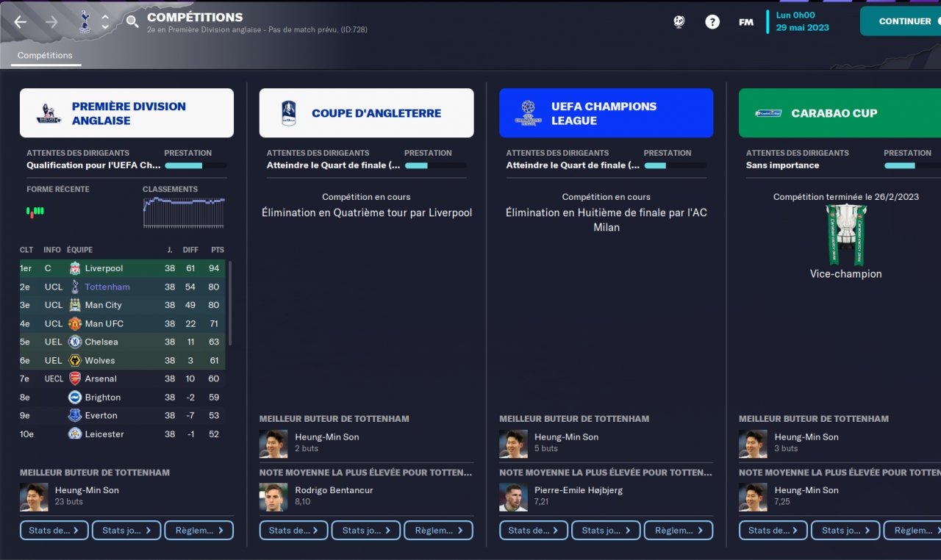Click the Arsenal crest in the table

click(75, 378)
